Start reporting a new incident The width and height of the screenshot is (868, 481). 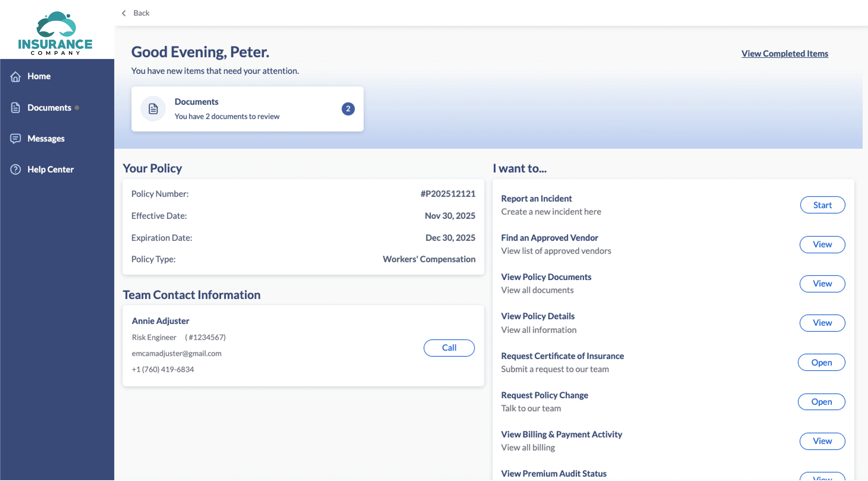pos(822,205)
